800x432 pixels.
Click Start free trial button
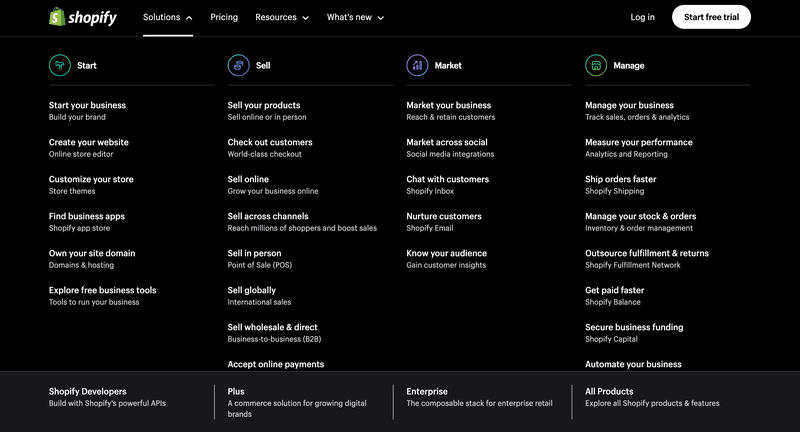pos(711,17)
